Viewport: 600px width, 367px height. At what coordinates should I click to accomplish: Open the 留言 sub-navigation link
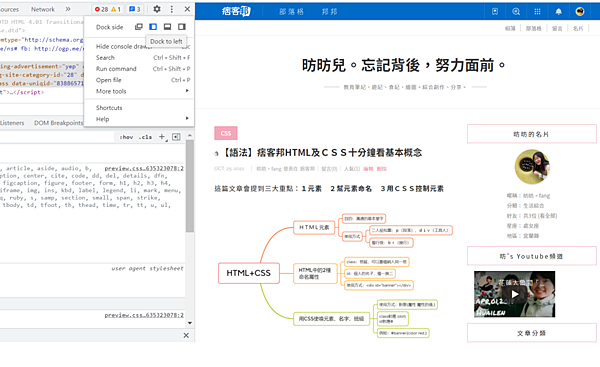(557, 28)
